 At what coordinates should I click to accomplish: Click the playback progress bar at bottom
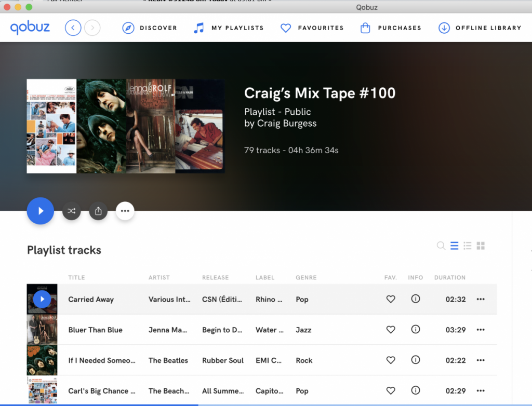click(266, 404)
